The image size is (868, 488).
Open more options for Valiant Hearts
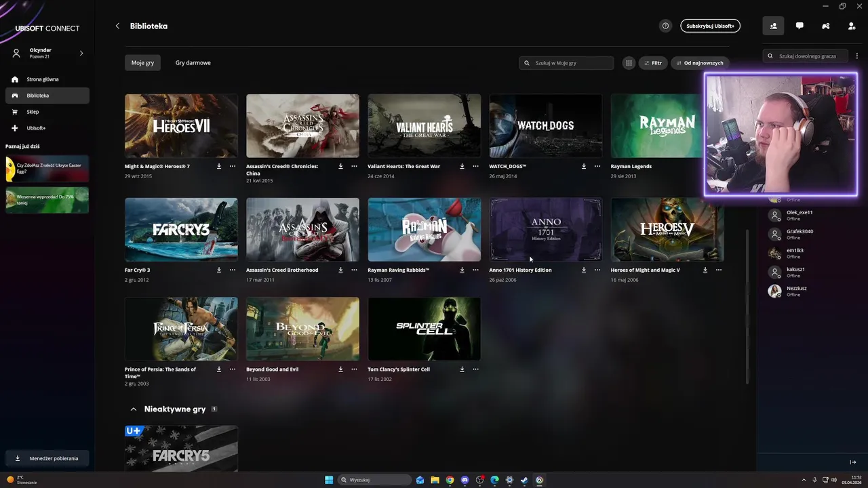pyautogui.click(x=475, y=166)
